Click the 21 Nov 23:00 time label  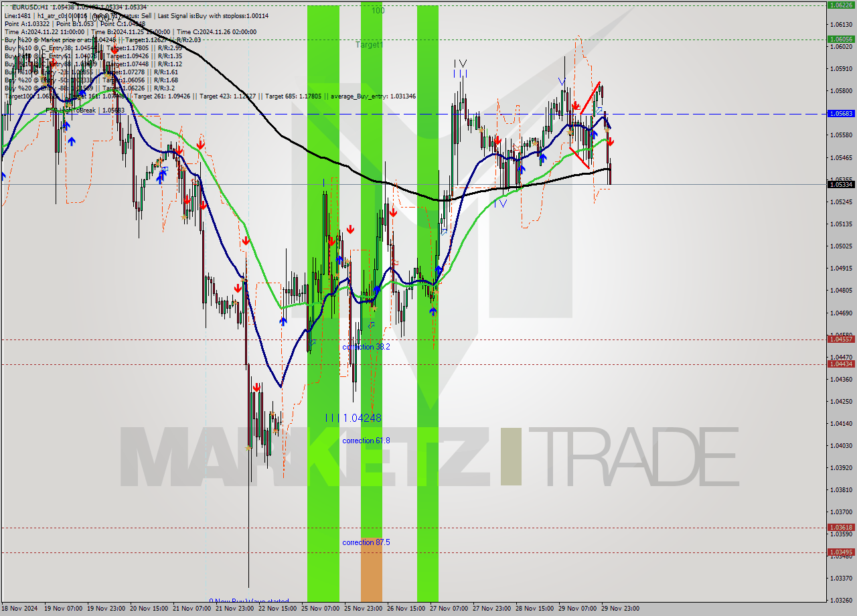pos(234,609)
